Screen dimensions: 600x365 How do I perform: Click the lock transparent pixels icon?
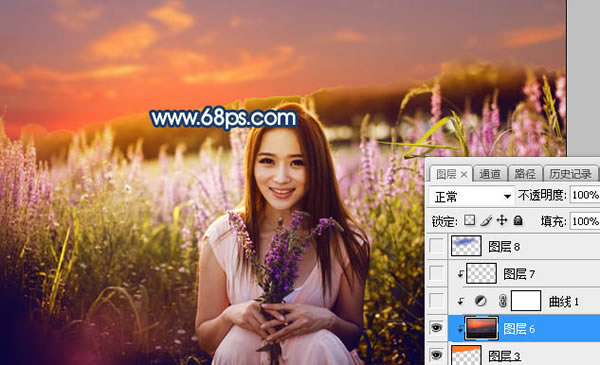tap(470, 220)
